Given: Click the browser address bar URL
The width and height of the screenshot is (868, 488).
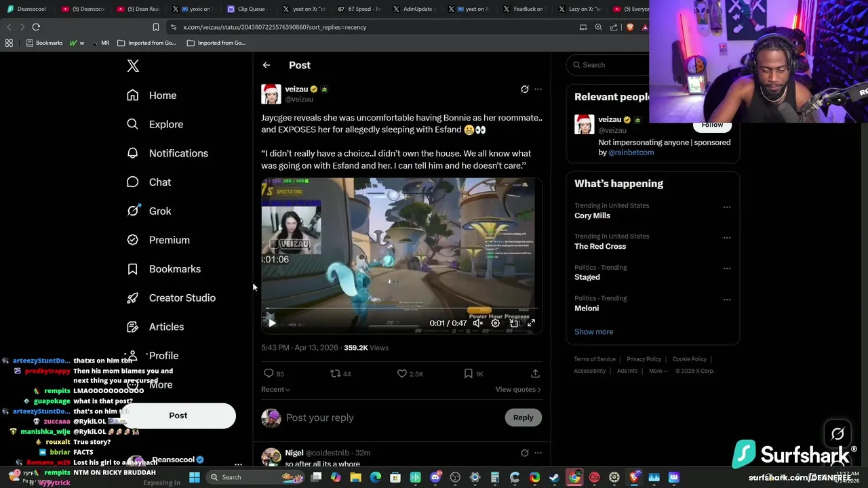Looking at the screenshot, I should coord(275,27).
